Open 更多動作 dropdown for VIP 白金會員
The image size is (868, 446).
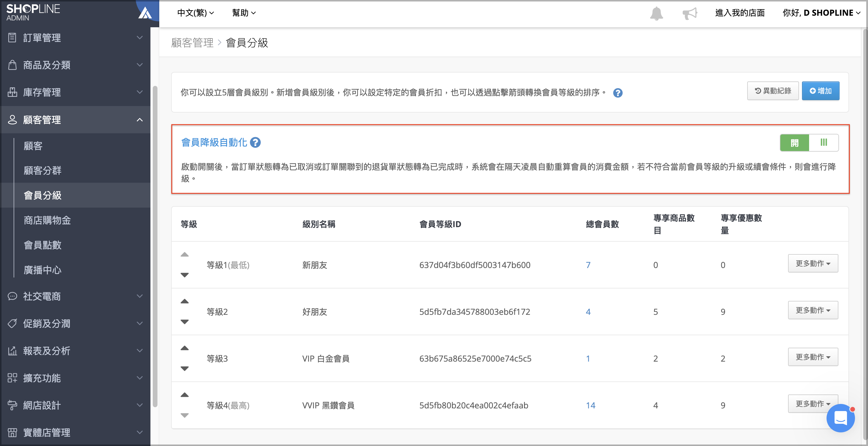(813, 357)
